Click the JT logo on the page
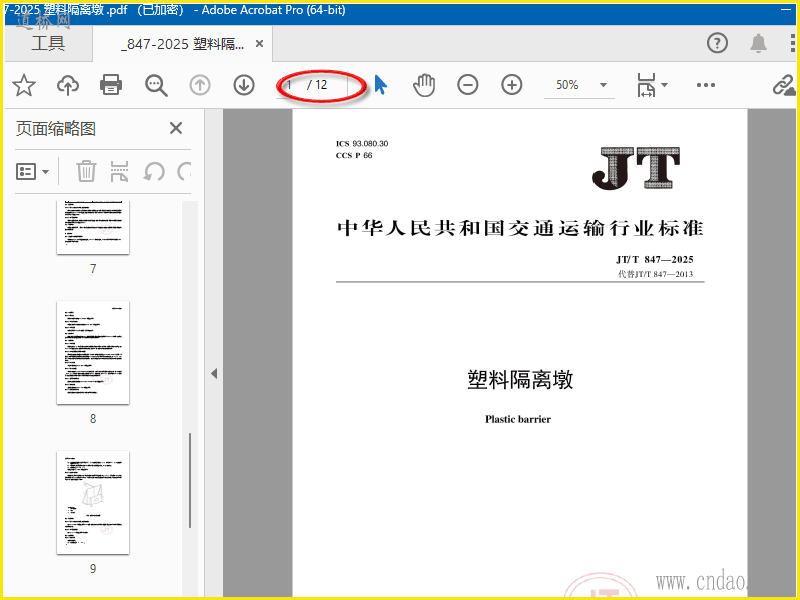The width and height of the screenshot is (800, 600). coord(636,168)
